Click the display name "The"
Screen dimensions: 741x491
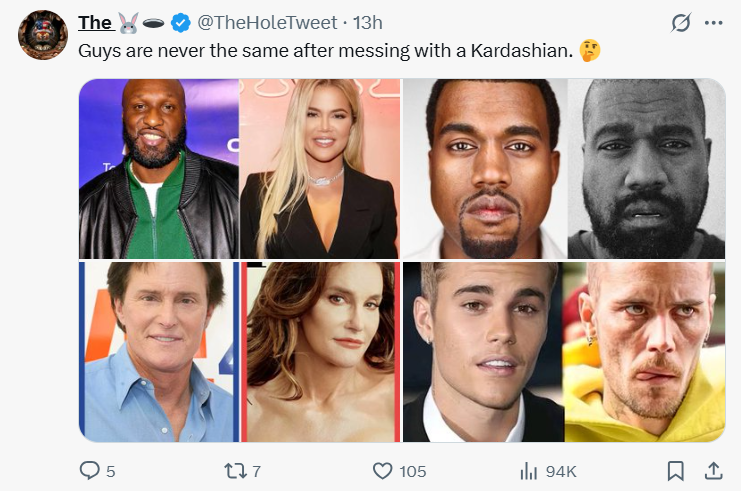point(95,22)
